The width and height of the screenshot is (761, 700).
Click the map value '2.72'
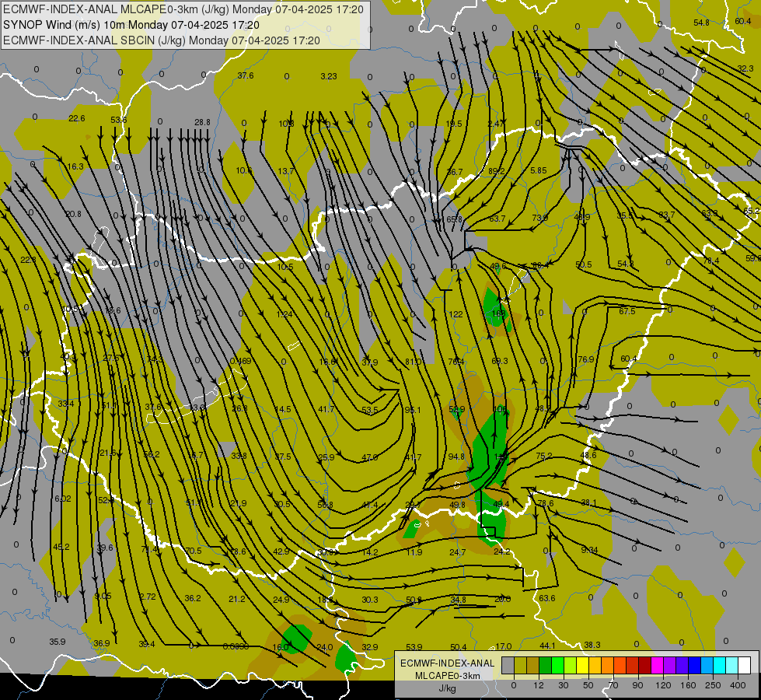148,597
